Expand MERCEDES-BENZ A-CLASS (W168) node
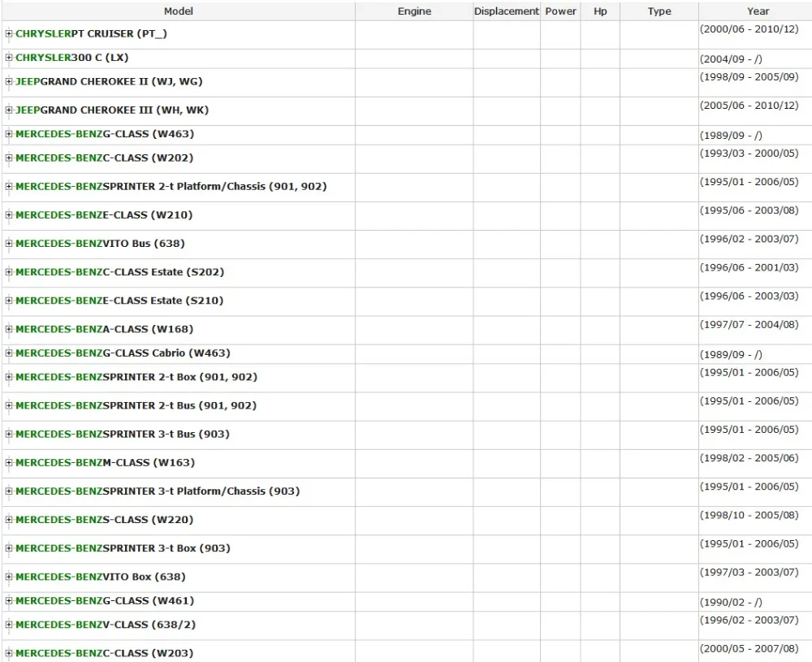812x662 pixels. tap(9, 329)
